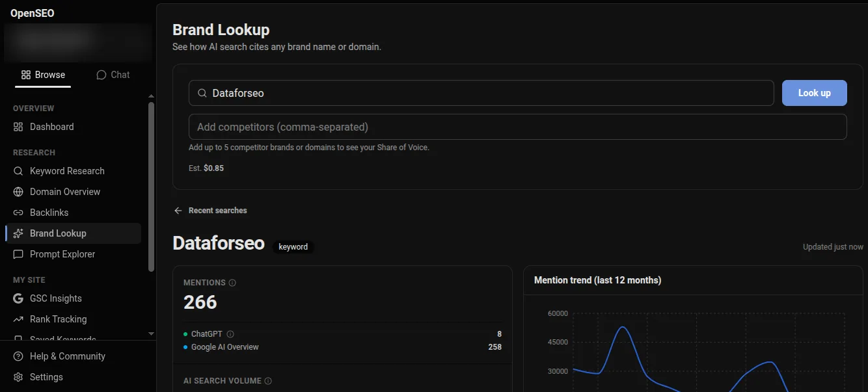Open Domain Overview in the sidebar
Image resolution: width=868 pixels, height=392 pixels.
pos(73,192)
